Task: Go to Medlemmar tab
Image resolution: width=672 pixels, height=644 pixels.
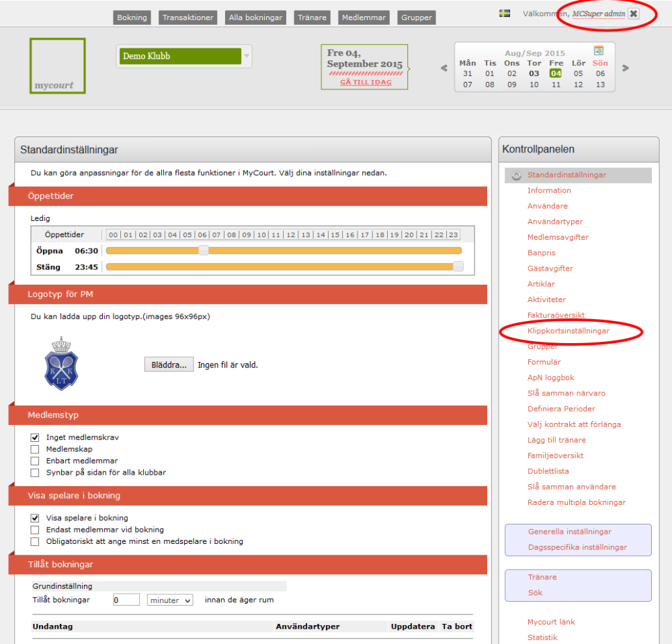Action: point(364,17)
